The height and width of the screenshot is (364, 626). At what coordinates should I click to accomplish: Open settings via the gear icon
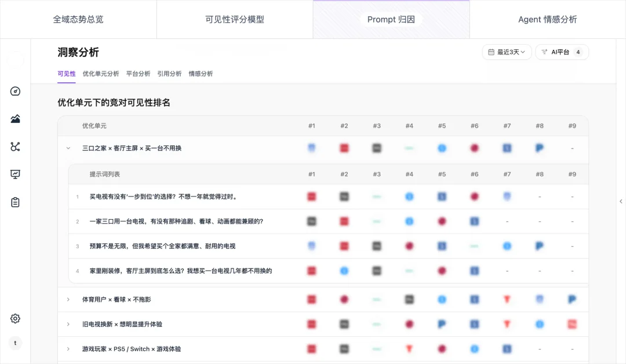pos(15,318)
